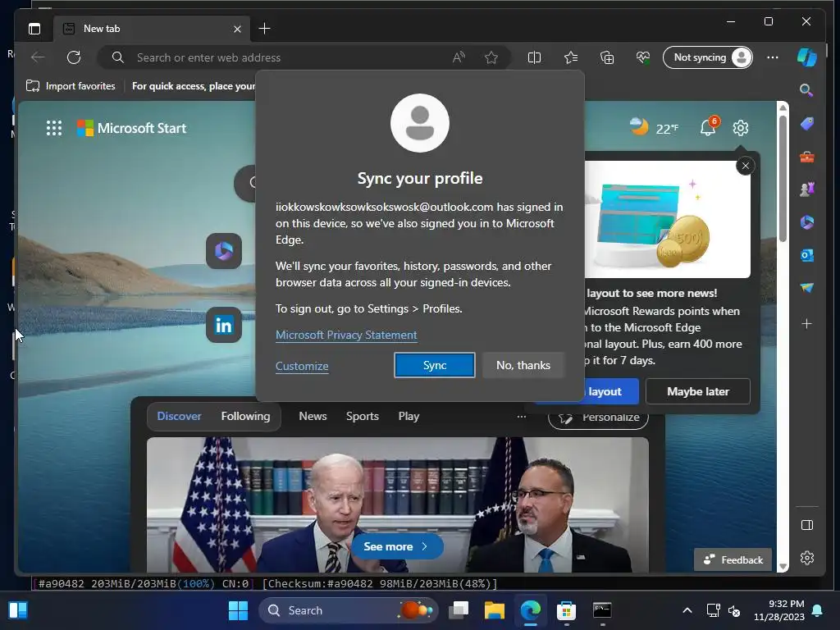Select the Play tab

pos(409,416)
